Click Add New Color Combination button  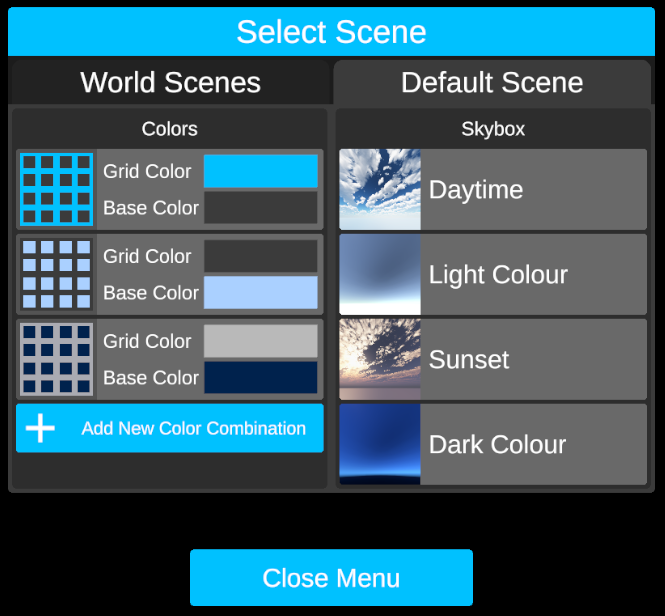click(194, 428)
